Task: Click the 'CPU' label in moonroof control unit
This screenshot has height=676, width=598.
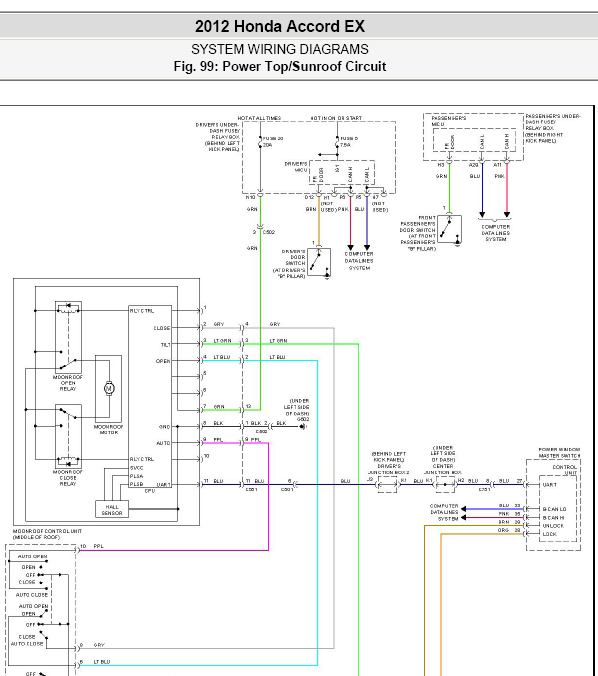Action: [x=150, y=491]
